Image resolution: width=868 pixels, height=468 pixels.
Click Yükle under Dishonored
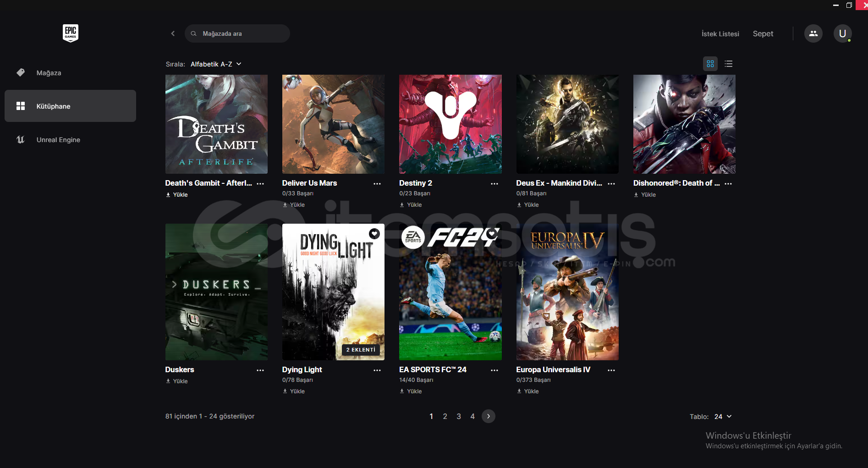tap(645, 195)
